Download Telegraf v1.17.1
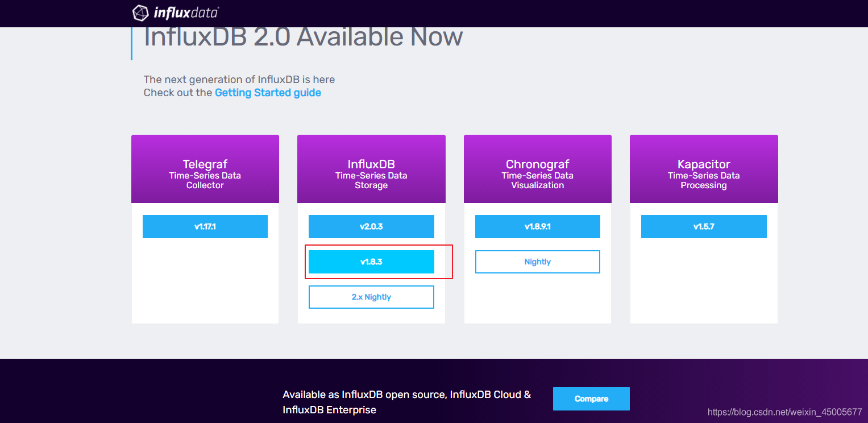Screen dimensions: 868x423 (205, 226)
